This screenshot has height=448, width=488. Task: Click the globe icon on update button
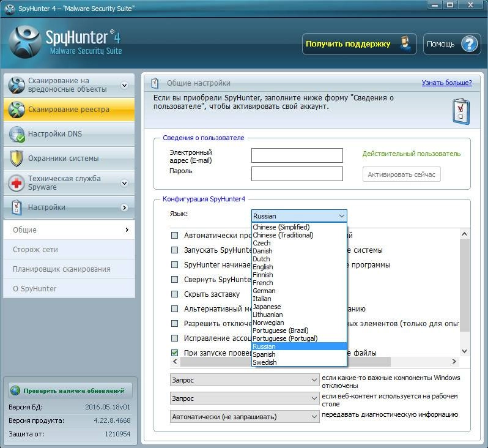15,390
